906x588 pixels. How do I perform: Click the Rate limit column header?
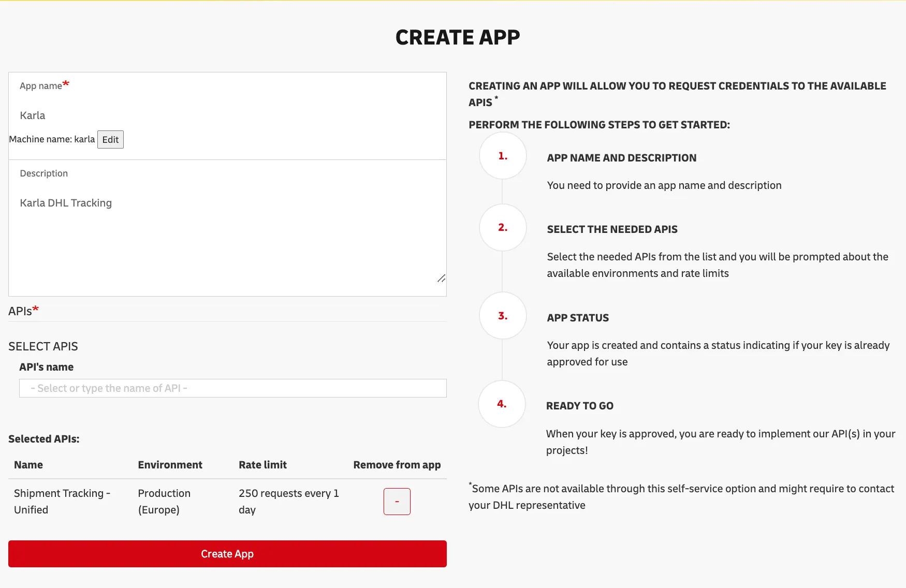262,465
